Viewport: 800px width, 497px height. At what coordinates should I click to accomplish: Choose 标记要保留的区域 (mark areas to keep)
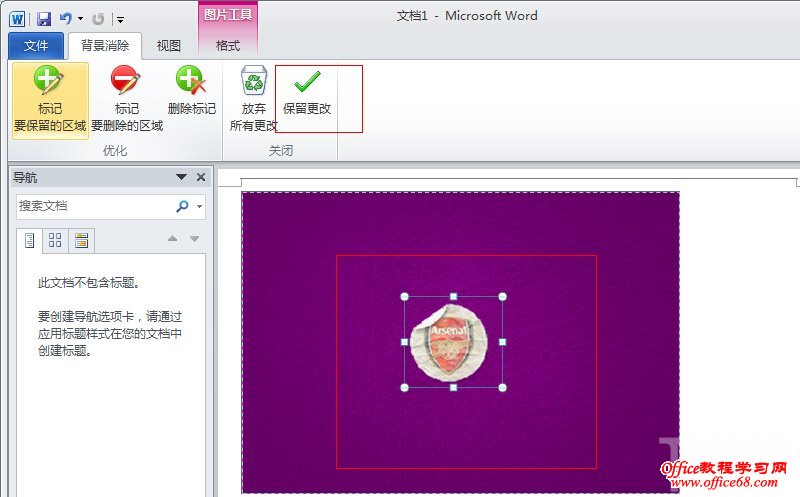click(x=50, y=100)
